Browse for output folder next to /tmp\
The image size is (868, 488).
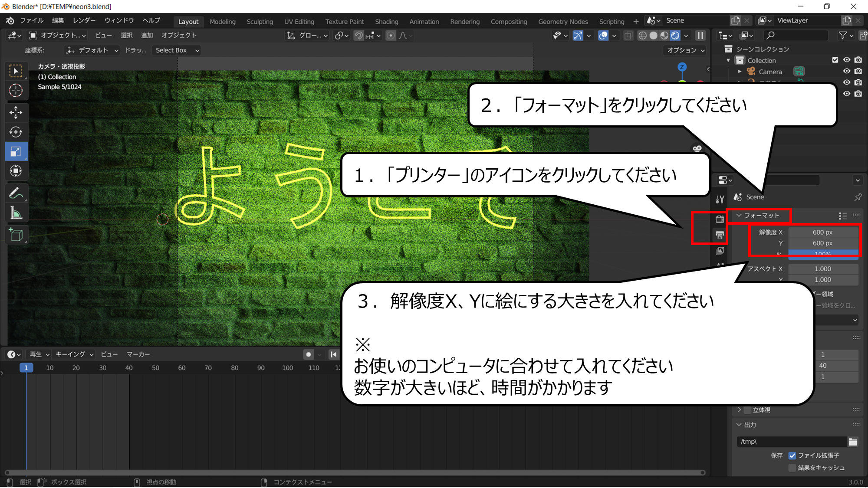tap(853, 442)
